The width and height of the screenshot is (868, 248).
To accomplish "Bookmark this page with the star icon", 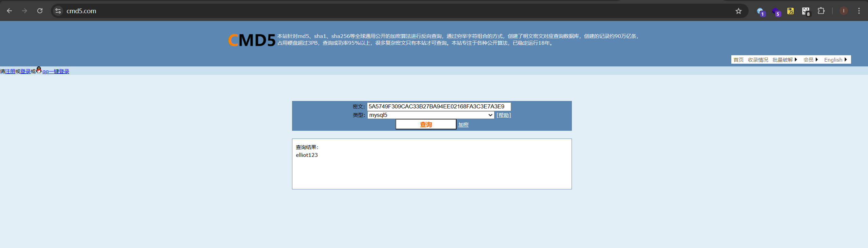I will tap(738, 11).
